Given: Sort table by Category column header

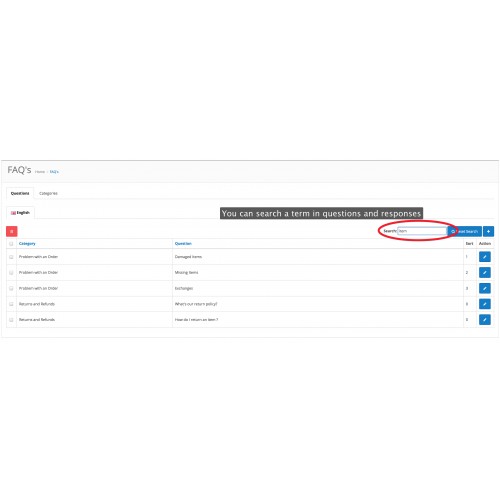Looking at the screenshot, I should tap(27, 243).
